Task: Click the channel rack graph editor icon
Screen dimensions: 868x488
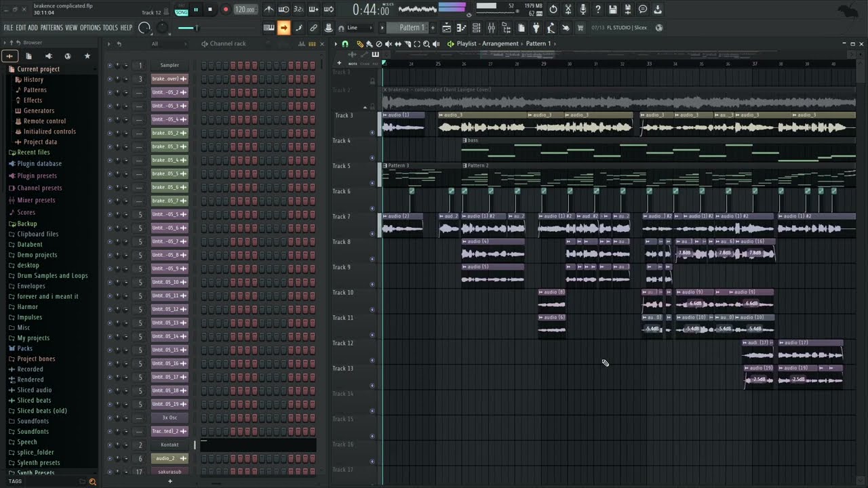Action: pos(302,44)
